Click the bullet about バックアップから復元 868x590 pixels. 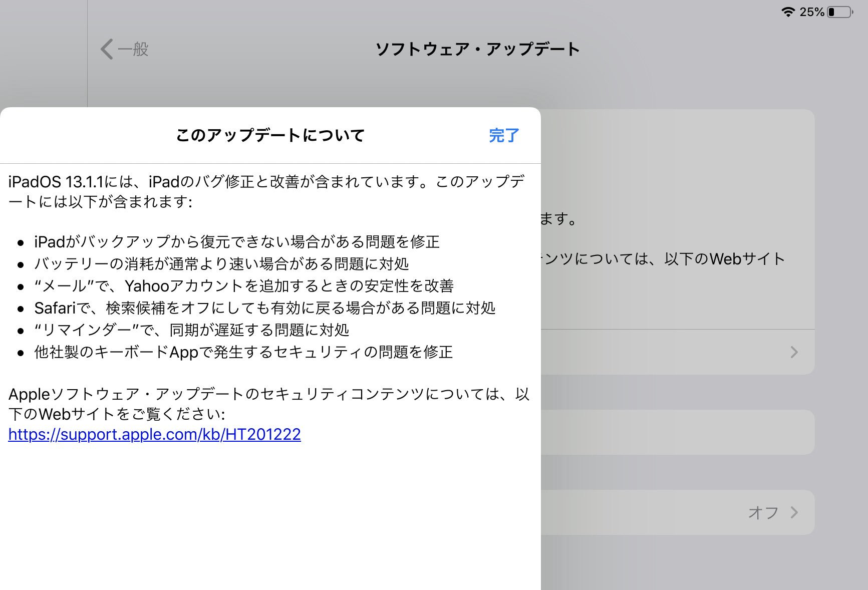pos(236,242)
